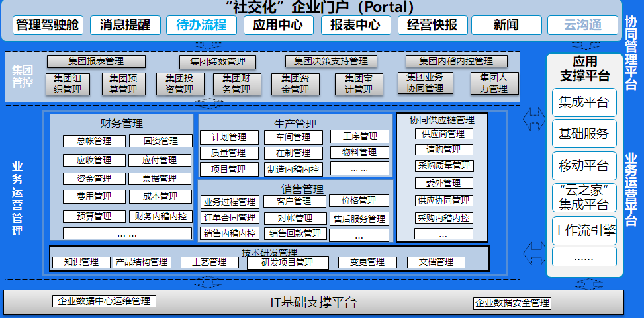Click the 消息提醒 portal item

point(125,26)
